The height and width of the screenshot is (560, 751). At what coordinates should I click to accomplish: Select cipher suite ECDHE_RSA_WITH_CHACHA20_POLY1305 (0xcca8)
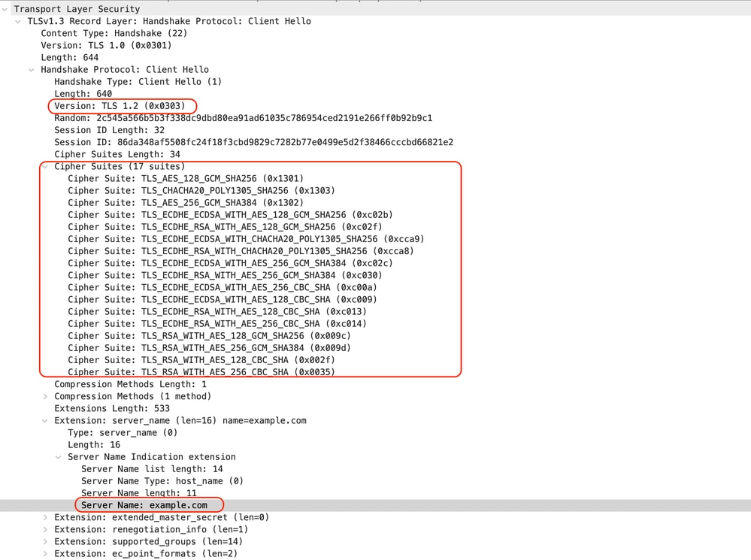tap(241, 251)
